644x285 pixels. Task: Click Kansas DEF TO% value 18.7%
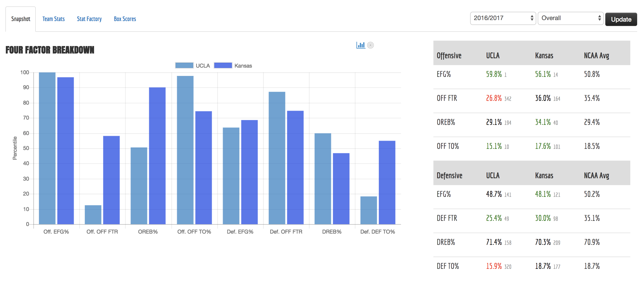click(x=543, y=266)
